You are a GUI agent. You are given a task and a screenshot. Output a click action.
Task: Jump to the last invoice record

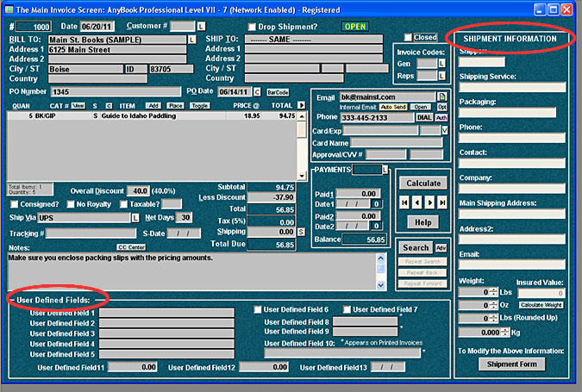click(x=442, y=202)
